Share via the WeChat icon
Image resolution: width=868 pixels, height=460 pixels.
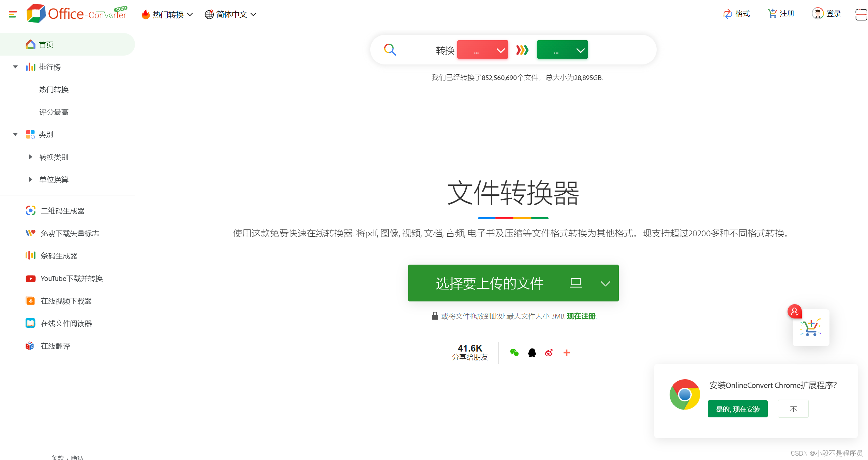(x=514, y=353)
